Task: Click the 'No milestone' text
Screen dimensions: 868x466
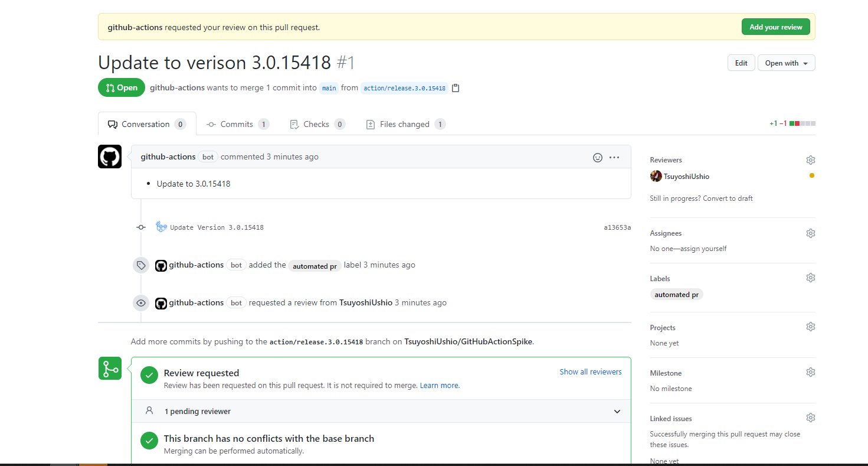Action: [x=671, y=389]
